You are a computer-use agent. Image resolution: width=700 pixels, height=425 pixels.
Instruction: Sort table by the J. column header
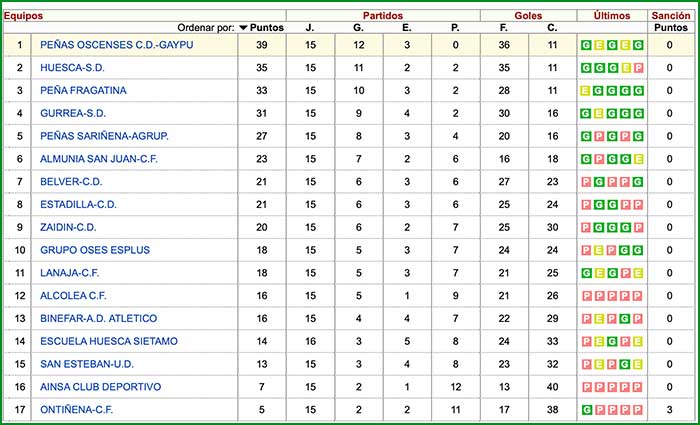point(310,28)
